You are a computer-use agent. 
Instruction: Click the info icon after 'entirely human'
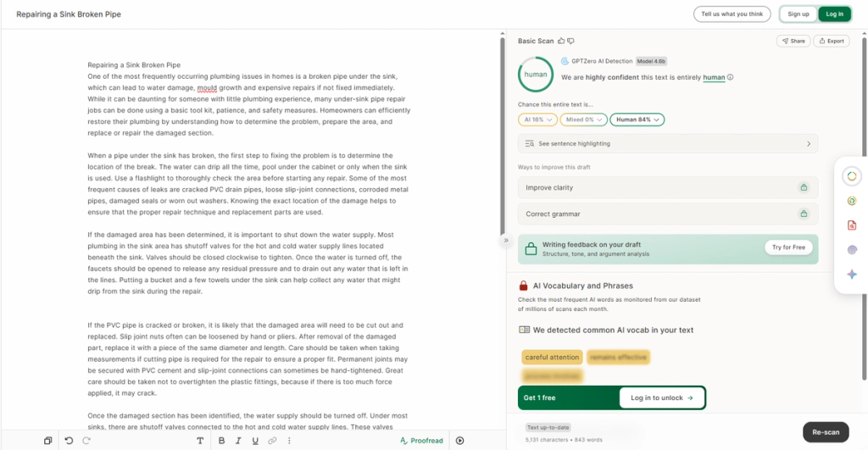(x=730, y=77)
